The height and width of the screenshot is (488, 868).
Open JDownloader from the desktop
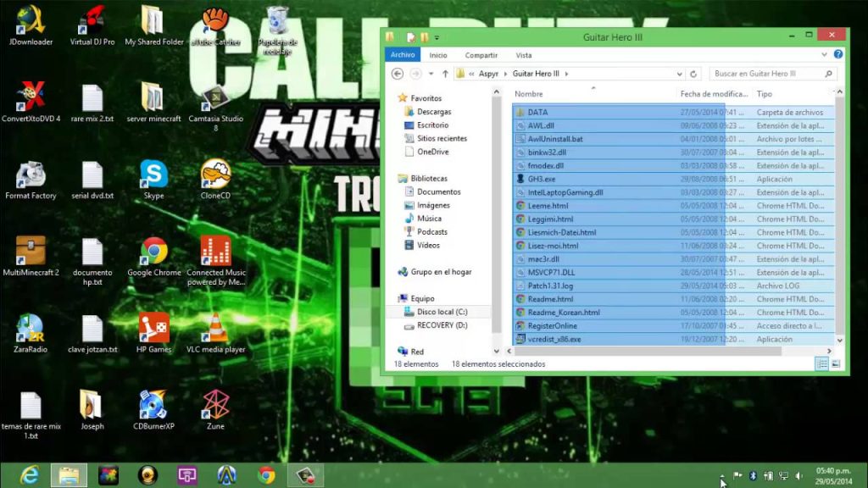coord(30,19)
